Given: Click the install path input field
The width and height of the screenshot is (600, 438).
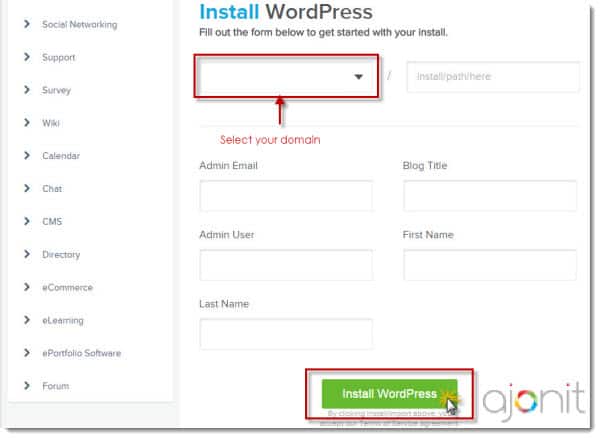Looking at the screenshot, I should (x=493, y=77).
